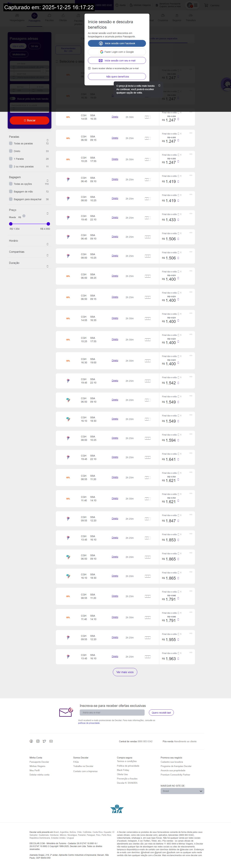Click the Facebook icon in the footer
This screenshot has width=231, height=868.
(31, 741)
